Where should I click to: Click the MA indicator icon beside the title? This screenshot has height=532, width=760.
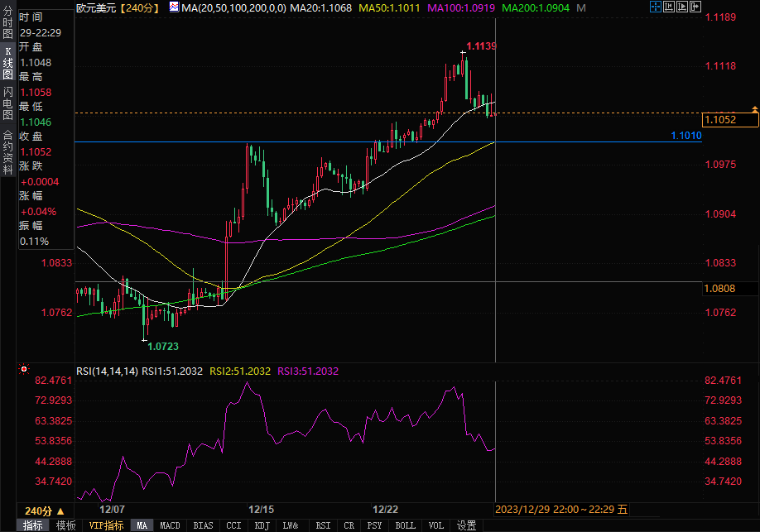click(x=174, y=7)
